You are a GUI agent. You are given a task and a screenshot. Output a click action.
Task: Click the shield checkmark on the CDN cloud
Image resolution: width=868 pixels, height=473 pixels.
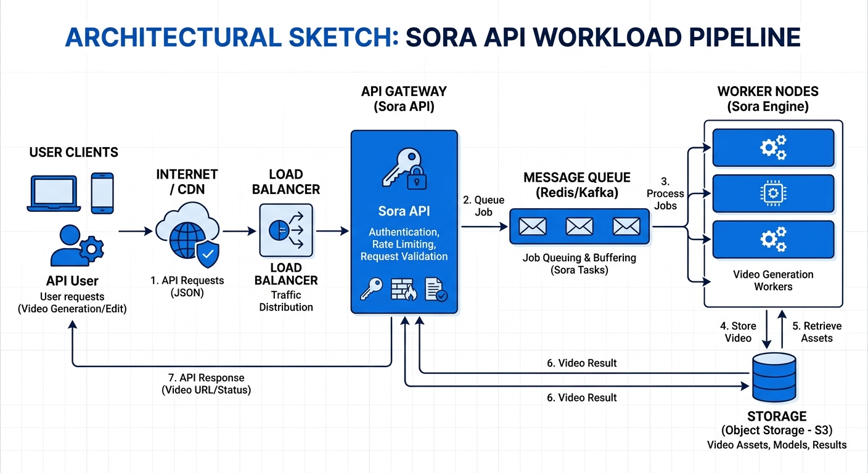point(208,253)
